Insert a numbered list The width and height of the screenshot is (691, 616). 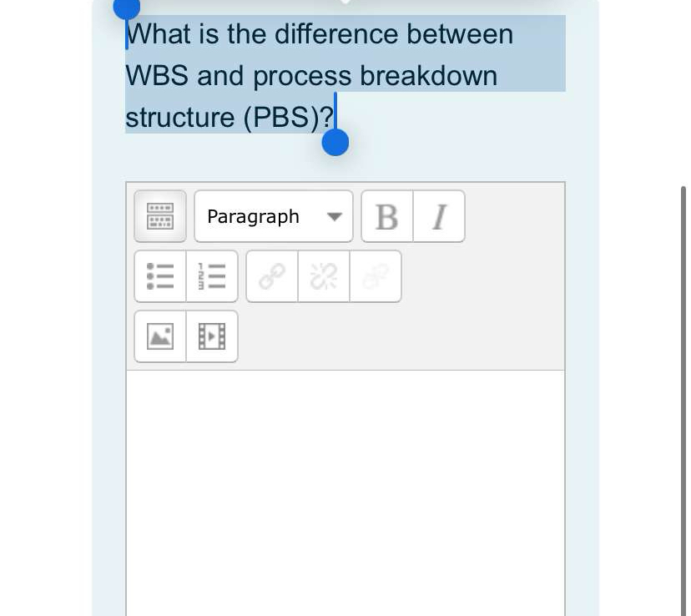tap(212, 276)
